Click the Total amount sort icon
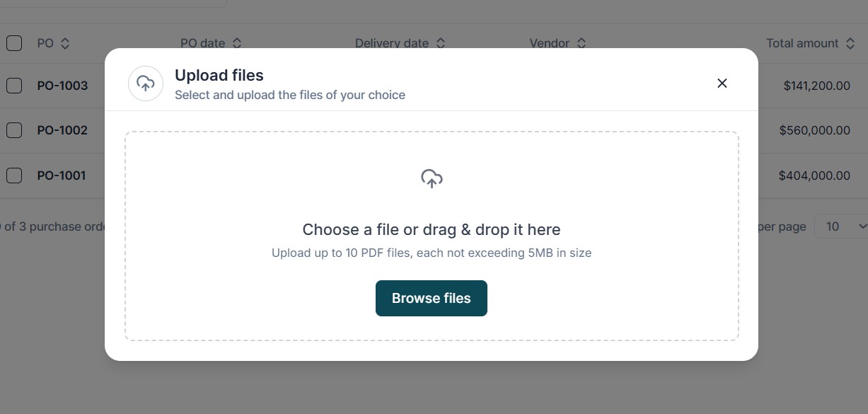The image size is (868, 414). [x=851, y=43]
